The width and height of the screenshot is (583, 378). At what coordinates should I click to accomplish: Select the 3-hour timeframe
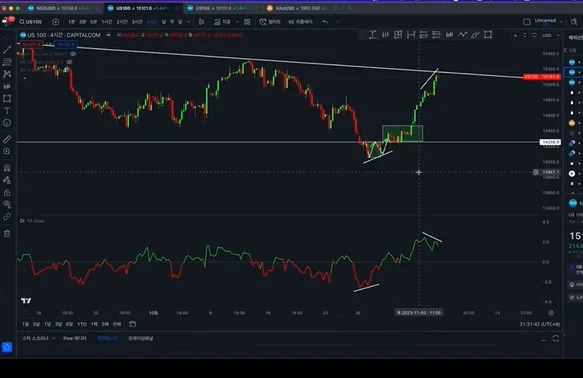[137, 22]
